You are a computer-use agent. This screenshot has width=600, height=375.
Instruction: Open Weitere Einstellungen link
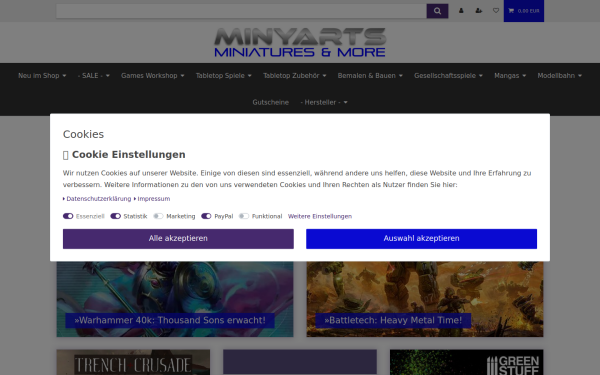click(x=320, y=216)
